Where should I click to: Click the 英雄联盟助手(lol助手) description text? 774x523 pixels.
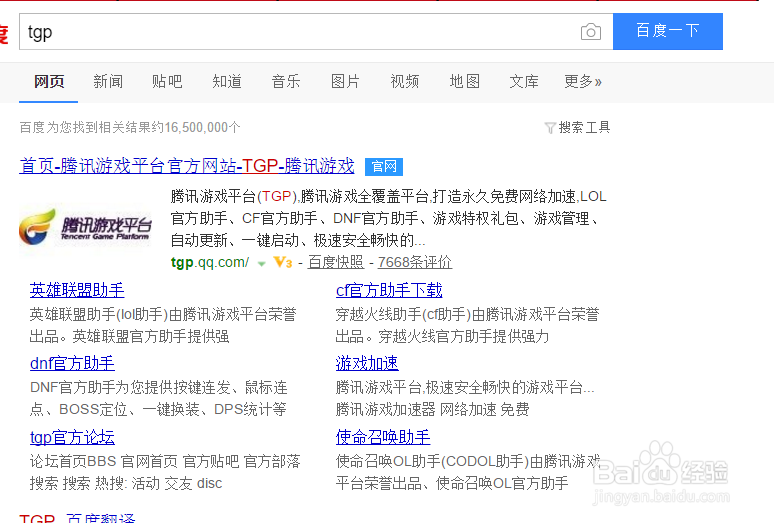coord(163,326)
